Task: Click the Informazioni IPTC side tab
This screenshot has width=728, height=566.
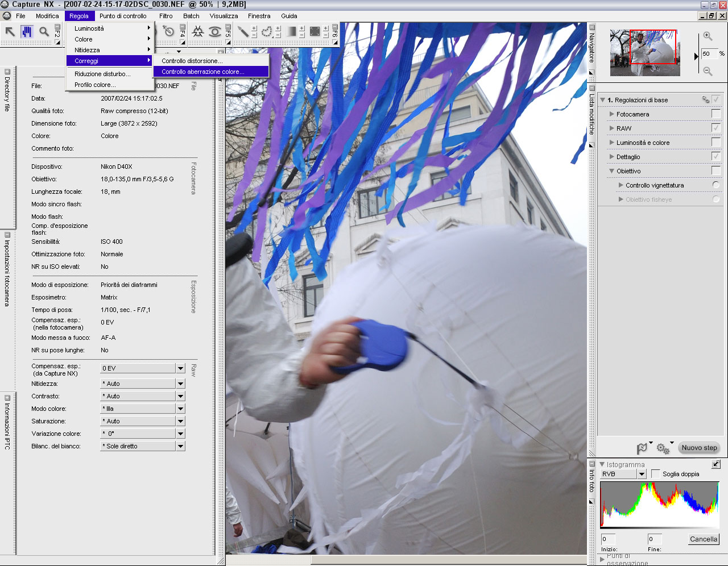Action: [x=7, y=426]
